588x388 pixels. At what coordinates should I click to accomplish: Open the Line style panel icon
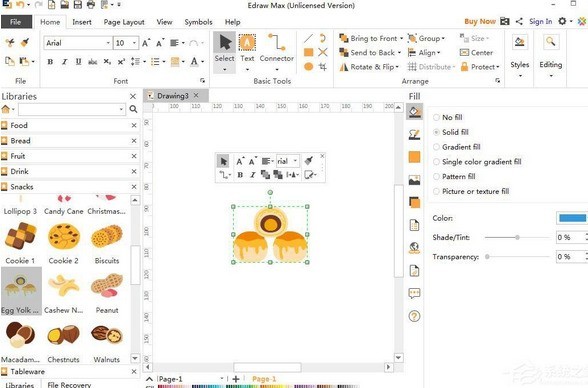tap(414, 134)
